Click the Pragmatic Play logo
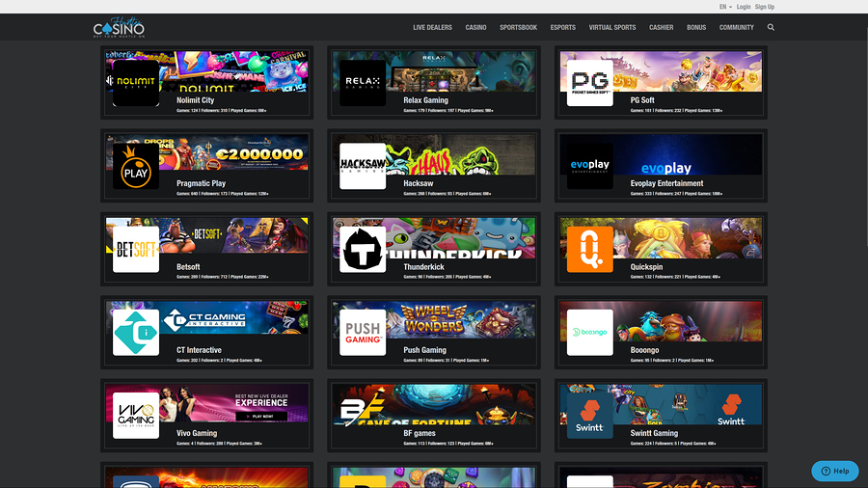The width and height of the screenshot is (868, 488). [x=136, y=166]
